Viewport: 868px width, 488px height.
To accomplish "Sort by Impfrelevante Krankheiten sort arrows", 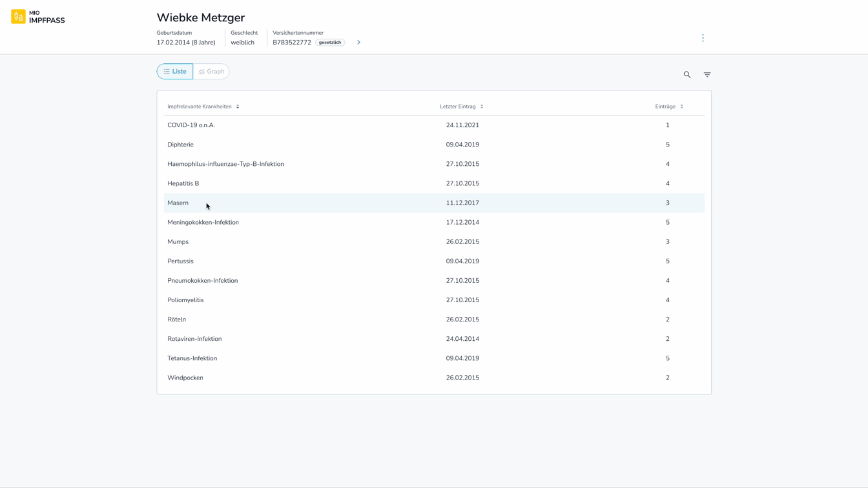I will pyautogui.click(x=238, y=107).
